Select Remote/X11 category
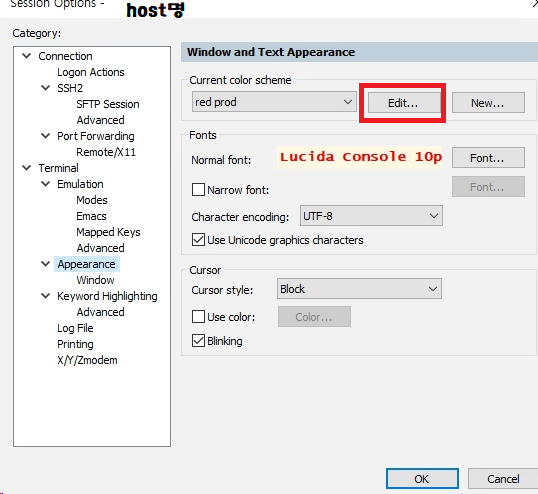This screenshot has height=494, width=538. point(106,152)
